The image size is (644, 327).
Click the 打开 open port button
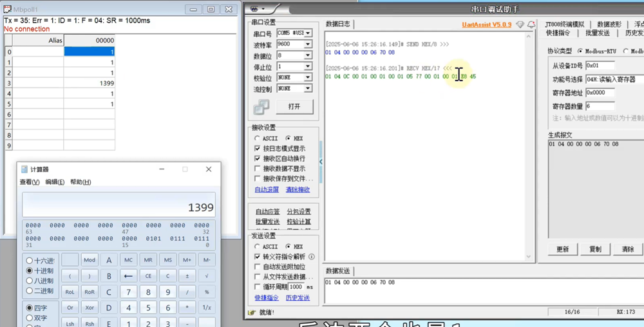(x=294, y=106)
